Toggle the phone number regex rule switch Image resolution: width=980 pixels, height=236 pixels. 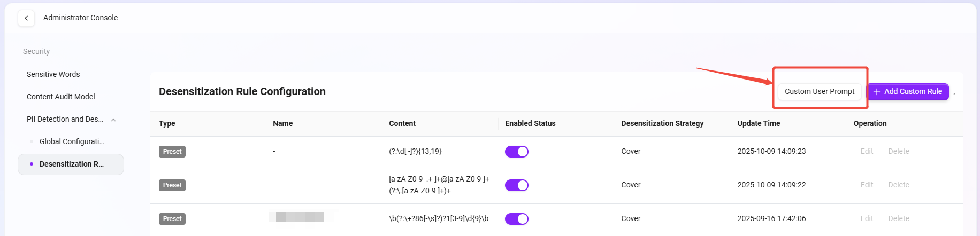[x=516, y=219]
